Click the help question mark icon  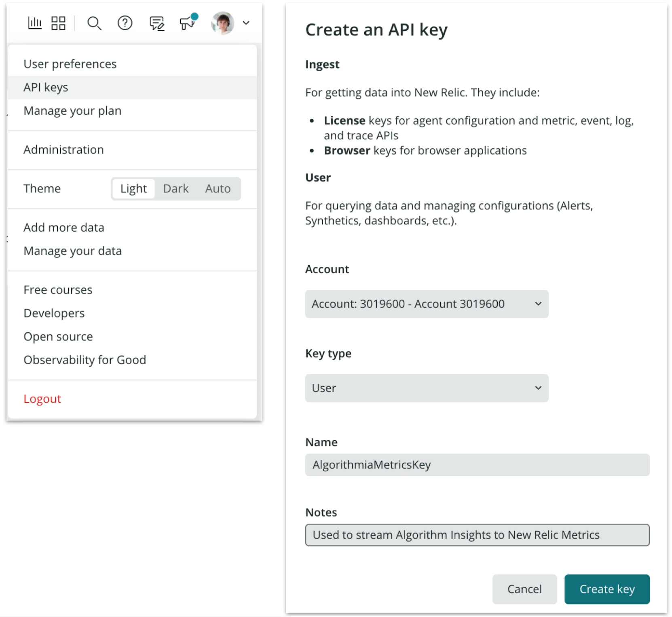coord(125,23)
